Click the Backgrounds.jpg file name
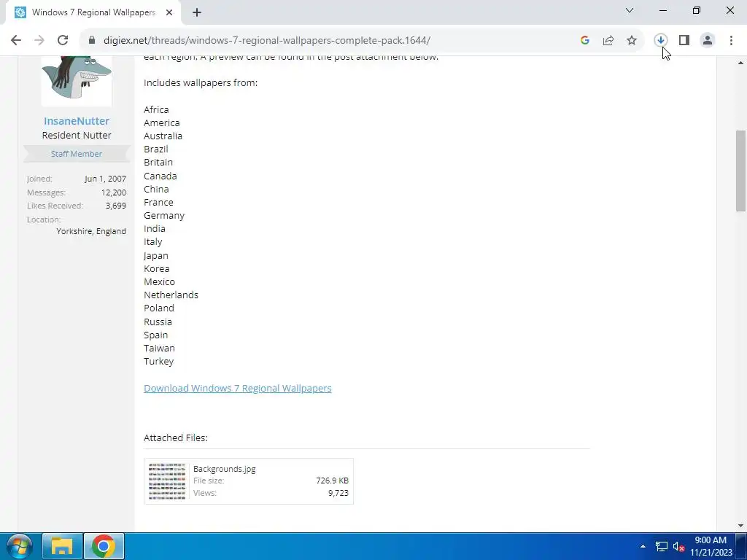Image resolution: width=747 pixels, height=560 pixels. pos(225,469)
